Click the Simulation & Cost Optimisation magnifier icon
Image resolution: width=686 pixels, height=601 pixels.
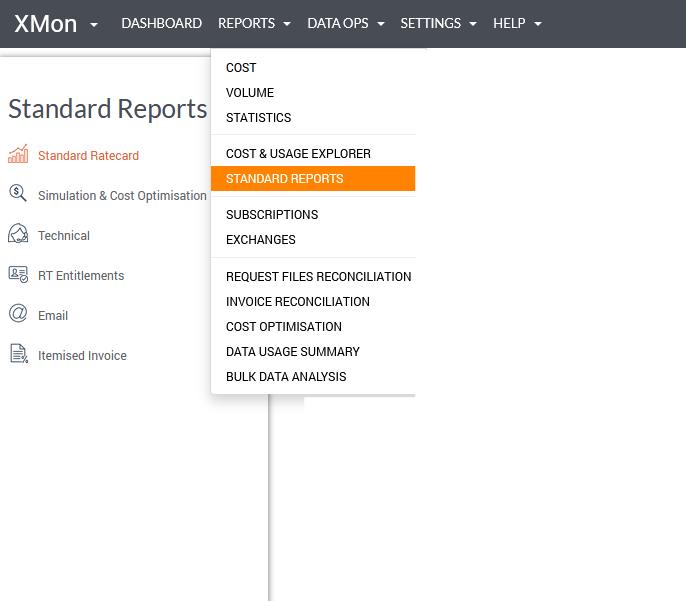pos(18,194)
